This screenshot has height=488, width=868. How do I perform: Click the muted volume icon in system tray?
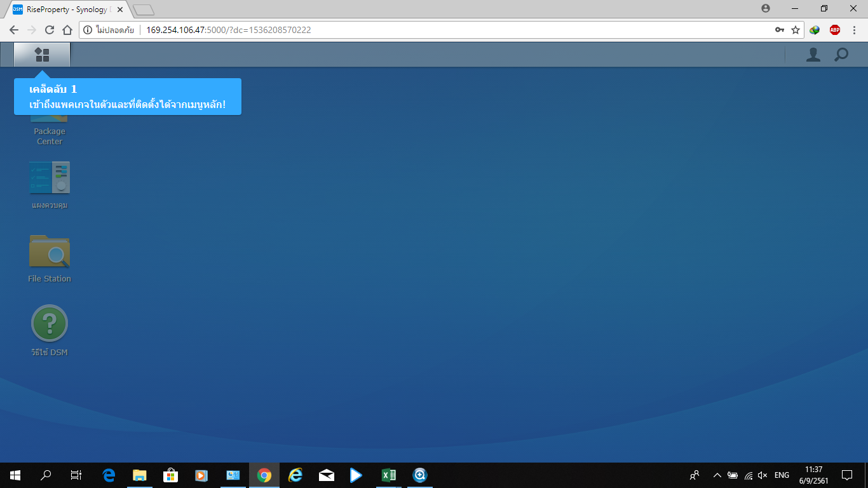(763, 475)
